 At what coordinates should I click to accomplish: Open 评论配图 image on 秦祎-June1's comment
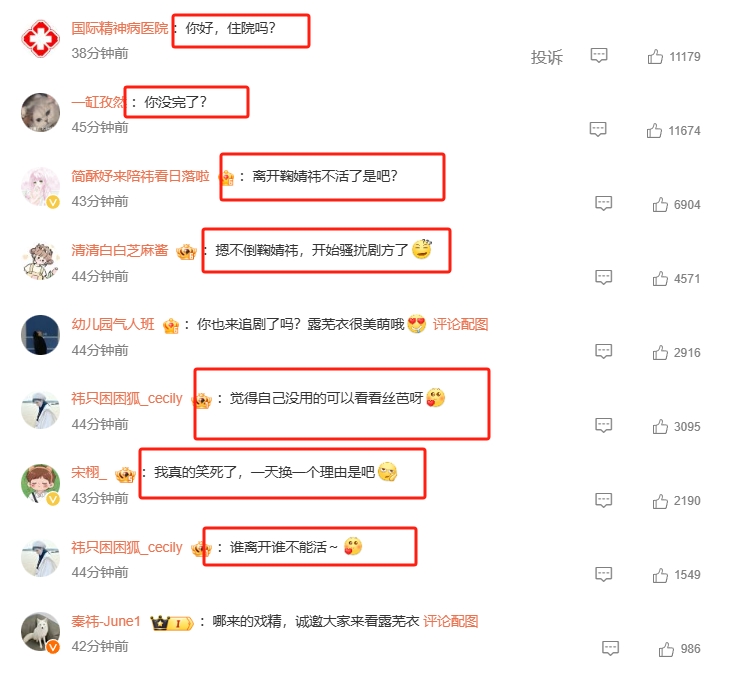point(450,621)
